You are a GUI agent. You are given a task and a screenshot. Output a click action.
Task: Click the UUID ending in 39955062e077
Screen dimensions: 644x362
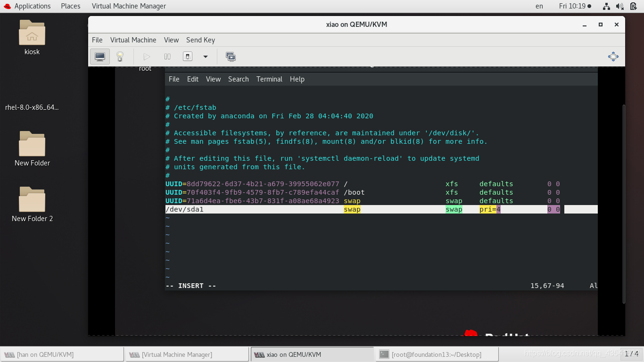pos(263,184)
